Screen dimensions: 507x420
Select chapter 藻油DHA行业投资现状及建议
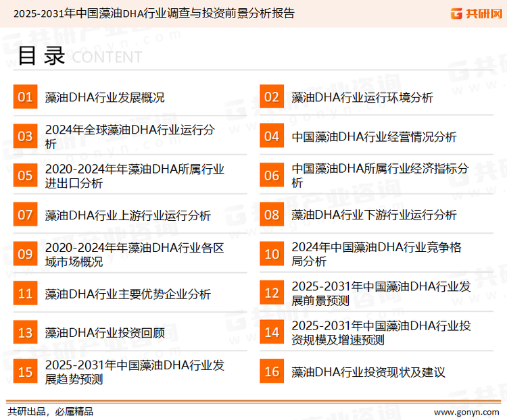click(368, 372)
